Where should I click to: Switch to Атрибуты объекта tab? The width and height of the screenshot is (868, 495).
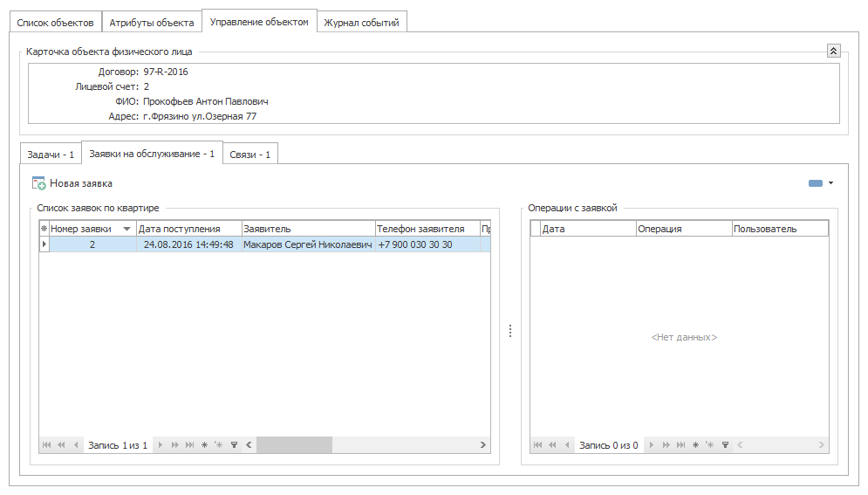152,23
